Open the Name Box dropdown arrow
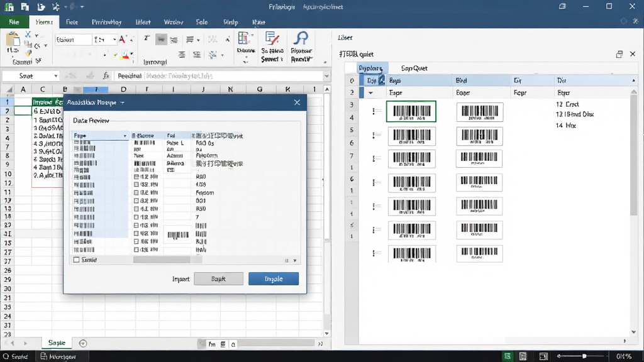Image resolution: width=644 pixels, height=362 pixels. click(x=55, y=76)
